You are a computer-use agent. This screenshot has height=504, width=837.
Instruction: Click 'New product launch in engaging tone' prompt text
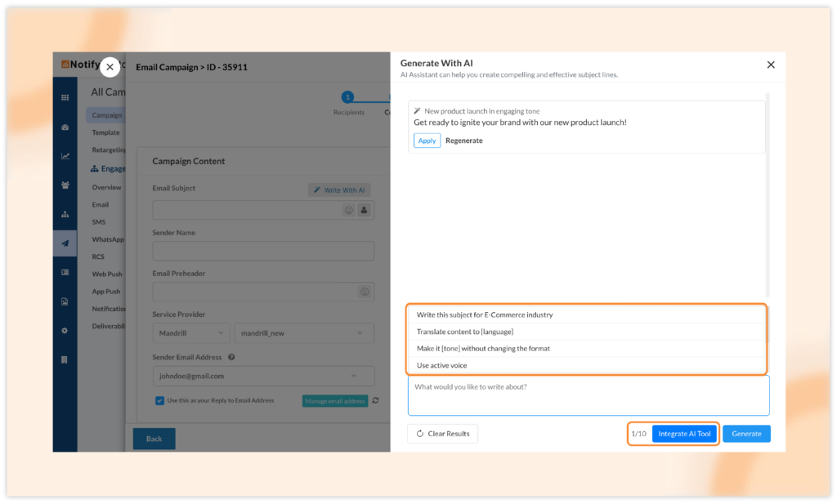point(481,111)
